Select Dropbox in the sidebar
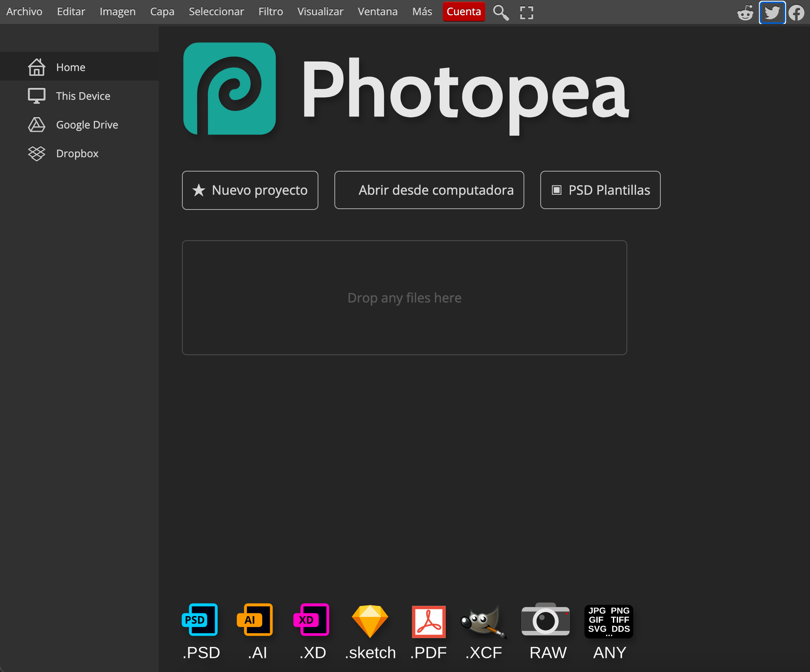Image resolution: width=810 pixels, height=672 pixels. click(79, 153)
